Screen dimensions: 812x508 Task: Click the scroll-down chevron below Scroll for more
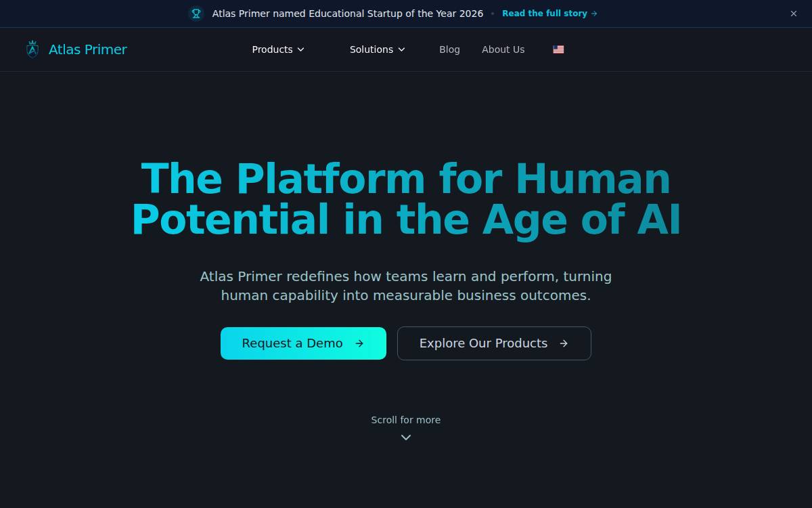point(406,438)
